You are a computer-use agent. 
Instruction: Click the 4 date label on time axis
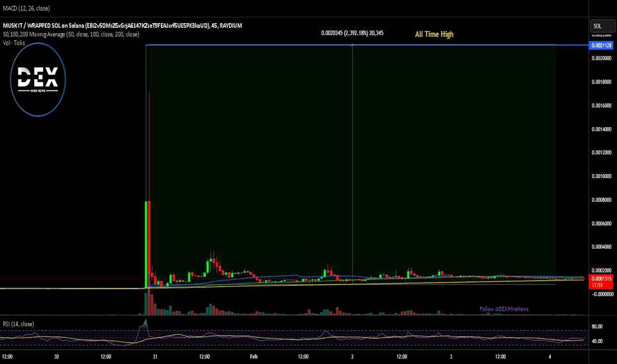[549, 357]
